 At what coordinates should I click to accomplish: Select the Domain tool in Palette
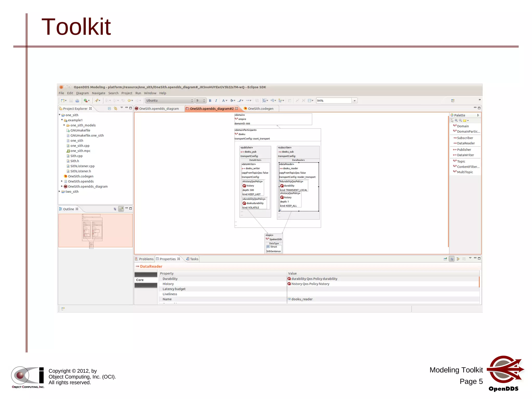(x=461, y=126)
